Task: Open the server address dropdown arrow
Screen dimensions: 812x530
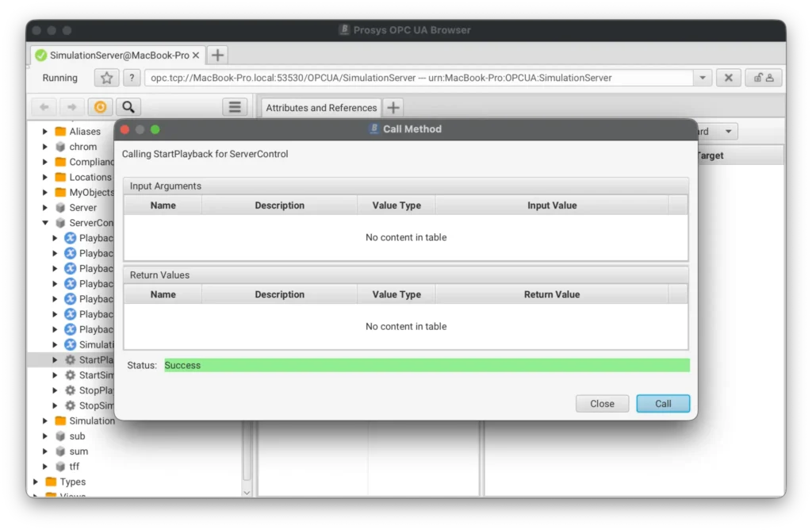Action: pyautogui.click(x=703, y=78)
